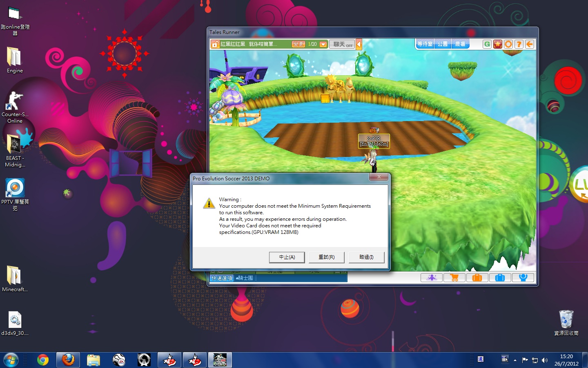588x368 pixels.
Task: Open the volume control in system tray
Action: coord(545,360)
